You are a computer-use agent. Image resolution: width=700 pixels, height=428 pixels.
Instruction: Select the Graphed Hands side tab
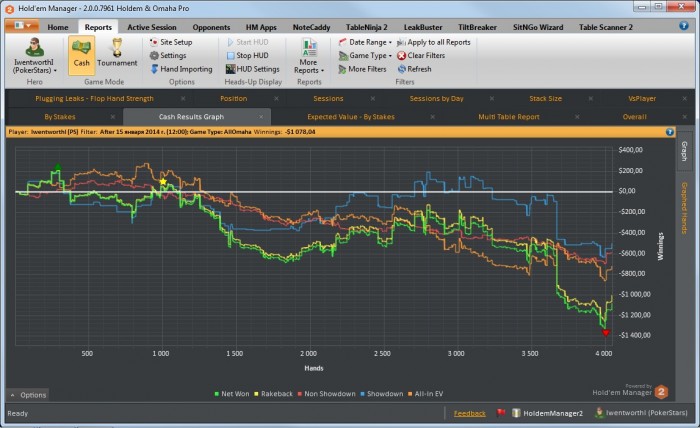click(683, 208)
